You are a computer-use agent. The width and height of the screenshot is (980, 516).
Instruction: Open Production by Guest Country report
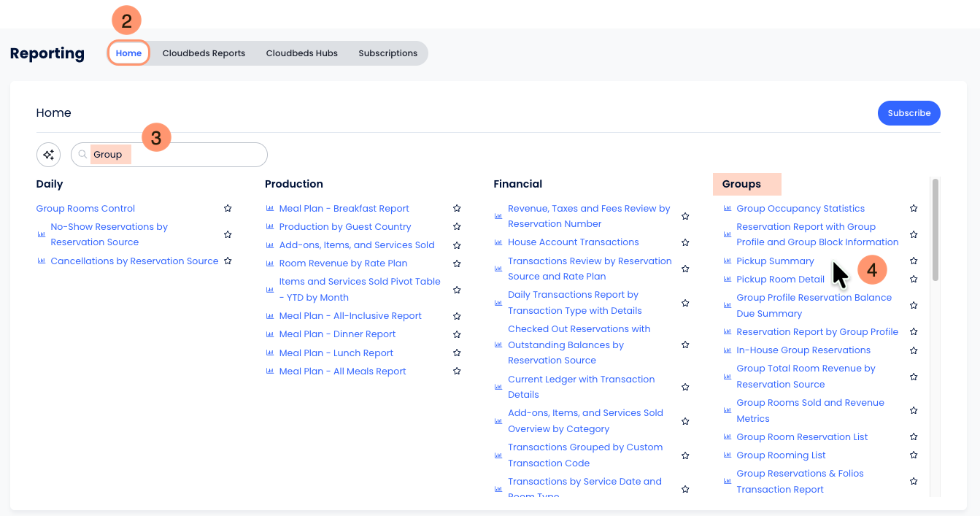tap(345, 227)
